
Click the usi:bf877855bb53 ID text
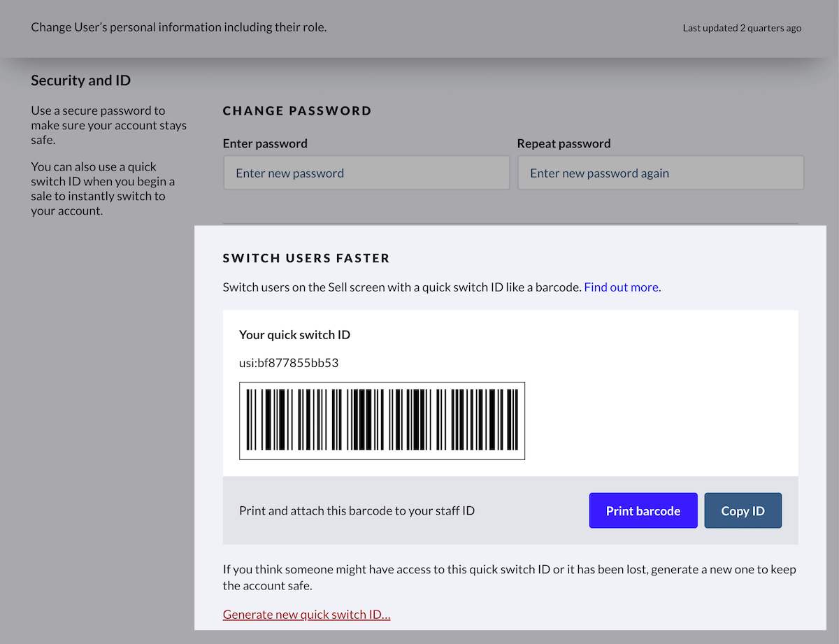pyautogui.click(x=289, y=363)
